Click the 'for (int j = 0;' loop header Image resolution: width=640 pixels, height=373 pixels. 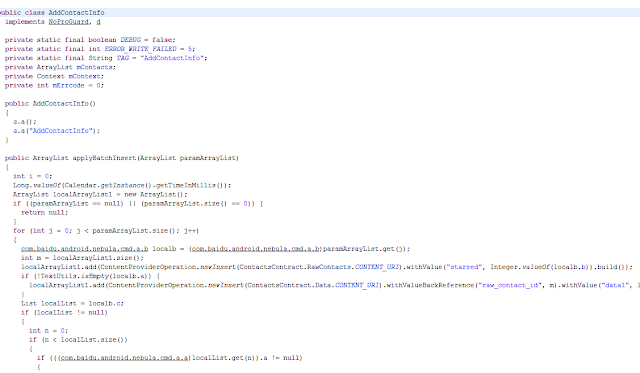[x=106, y=231]
